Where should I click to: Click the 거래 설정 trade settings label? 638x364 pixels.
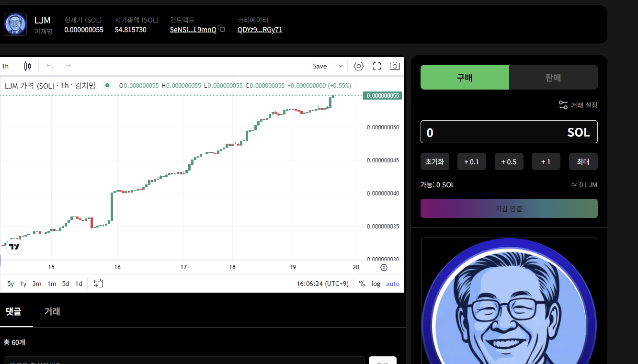pyautogui.click(x=584, y=105)
